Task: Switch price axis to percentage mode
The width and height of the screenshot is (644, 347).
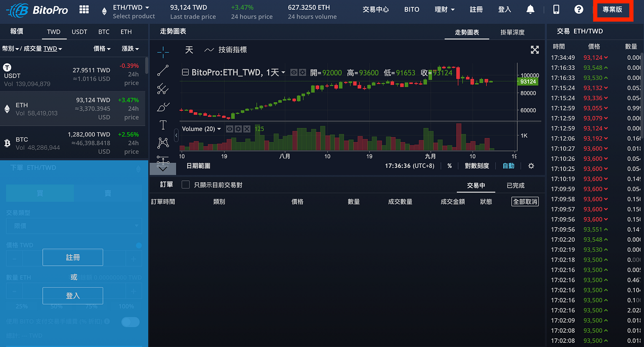Action: [x=449, y=166]
